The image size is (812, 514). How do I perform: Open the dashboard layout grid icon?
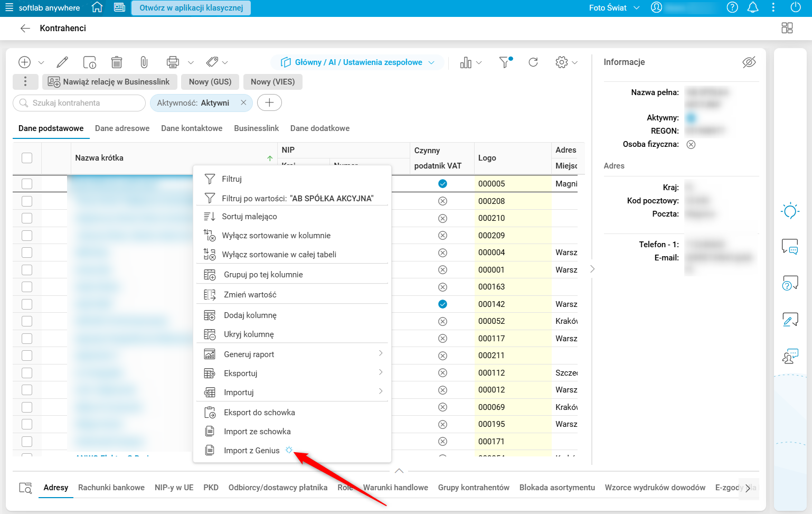787,28
